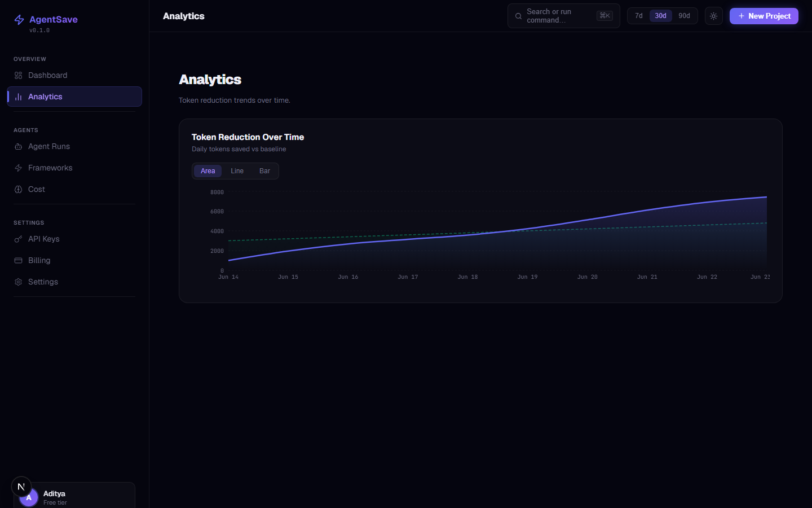Switch time range to 90d
This screenshot has width=812, height=508.
(684, 16)
